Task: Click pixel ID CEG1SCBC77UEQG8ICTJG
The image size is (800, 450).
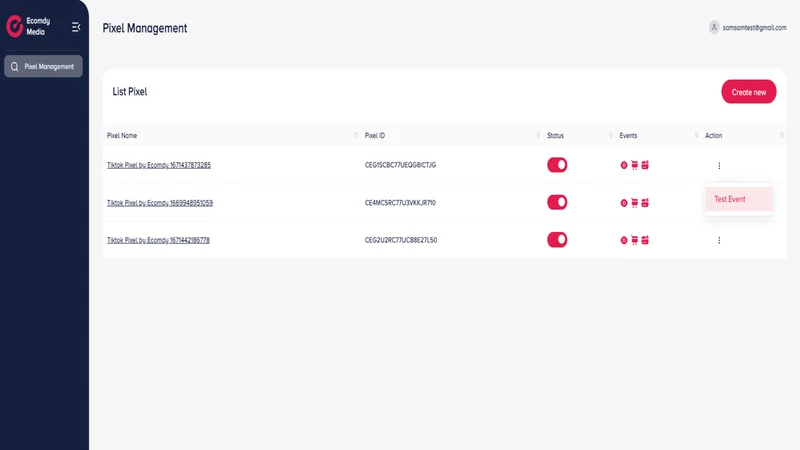Action: 400,165
